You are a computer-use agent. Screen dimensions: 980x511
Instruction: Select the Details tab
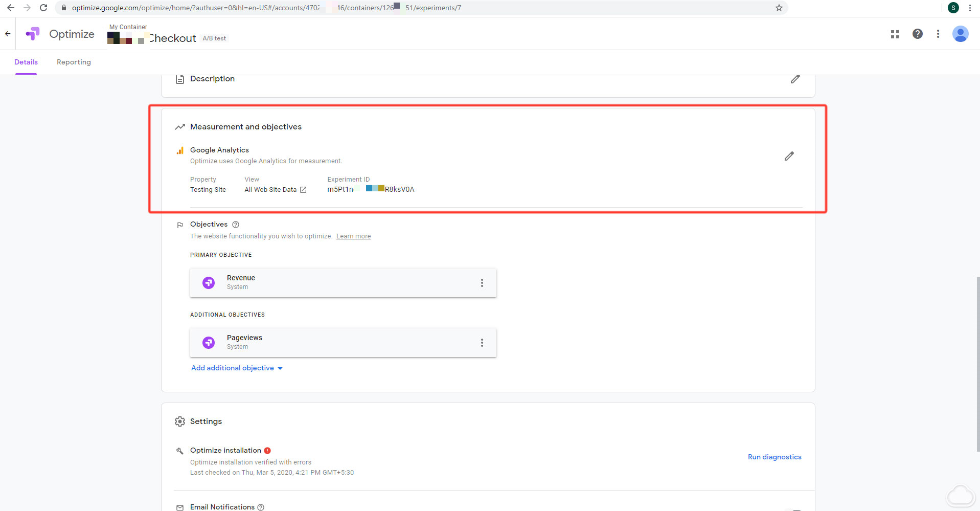pyautogui.click(x=26, y=62)
